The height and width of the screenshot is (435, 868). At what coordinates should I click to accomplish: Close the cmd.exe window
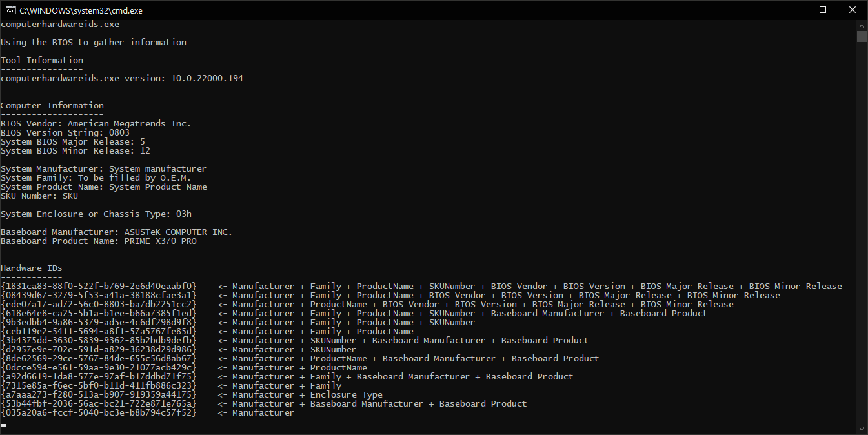point(853,10)
